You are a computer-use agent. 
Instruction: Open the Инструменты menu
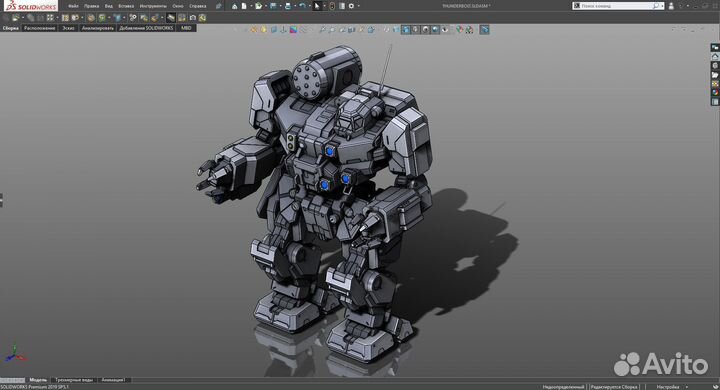153,6
